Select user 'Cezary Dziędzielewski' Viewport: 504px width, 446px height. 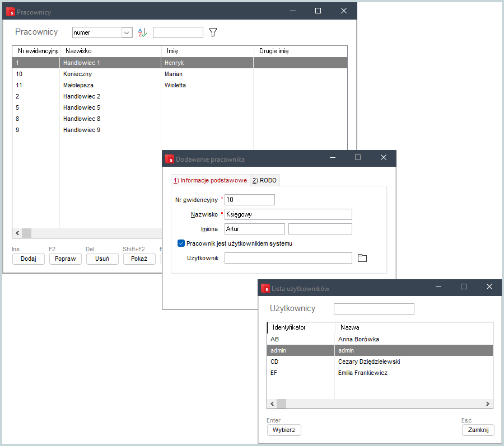point(380,362)
